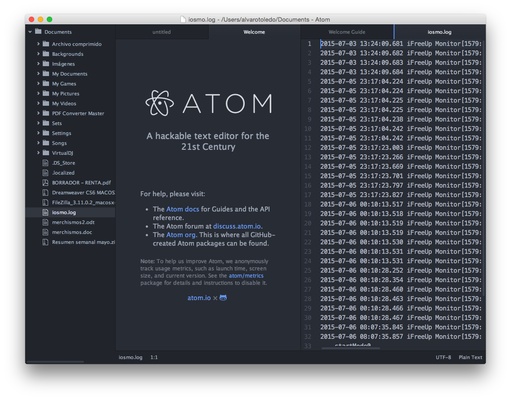Select merchismos.doc in the tree

coord(72,232)
